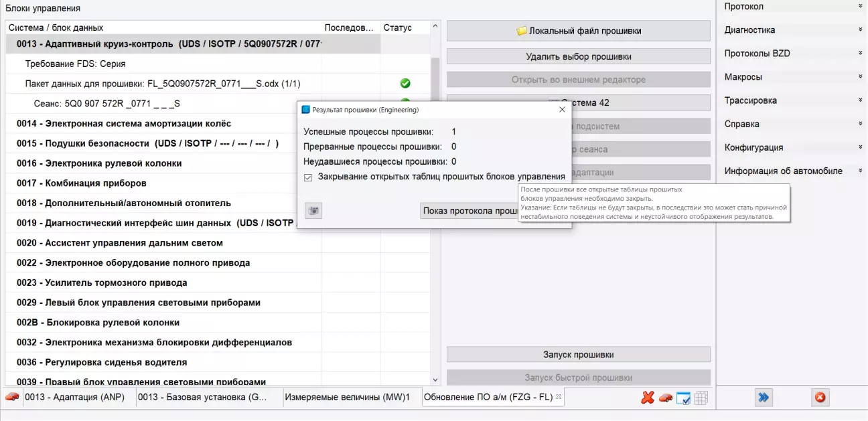Click the green check status icon
868x421 pixels.
[405, 84]
